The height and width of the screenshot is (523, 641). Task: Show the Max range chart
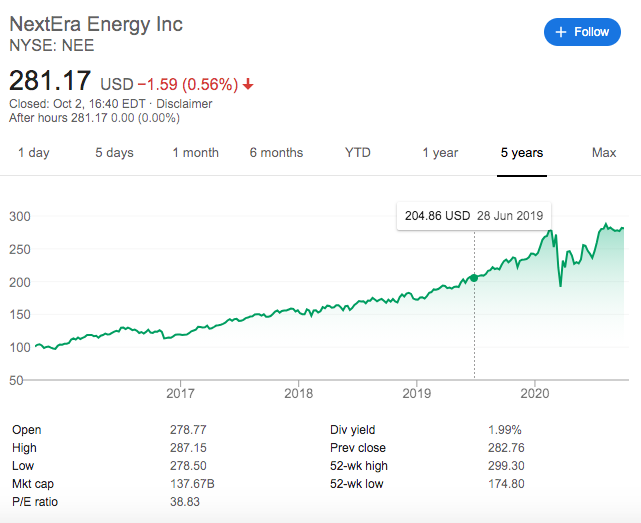pos(604,153)
